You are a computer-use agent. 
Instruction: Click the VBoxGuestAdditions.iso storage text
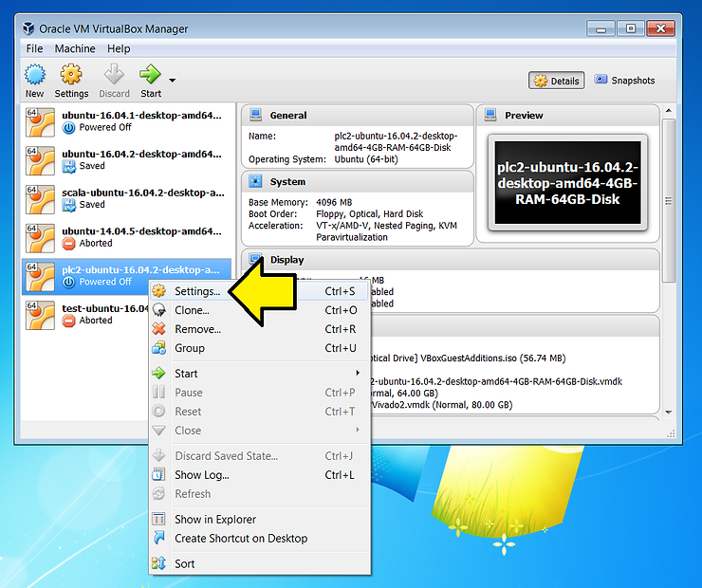(x=493, y=358)
